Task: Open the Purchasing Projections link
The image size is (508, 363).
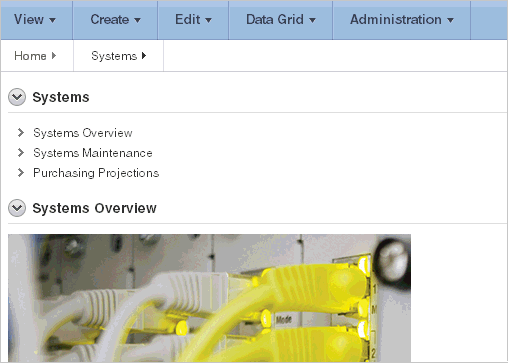Action: pyautogui.click(x=96, y=173)
